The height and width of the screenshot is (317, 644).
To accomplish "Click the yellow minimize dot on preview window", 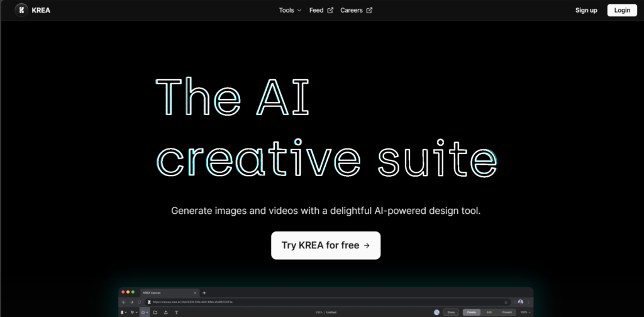I will pyautogui.click(x=128, y=292).
